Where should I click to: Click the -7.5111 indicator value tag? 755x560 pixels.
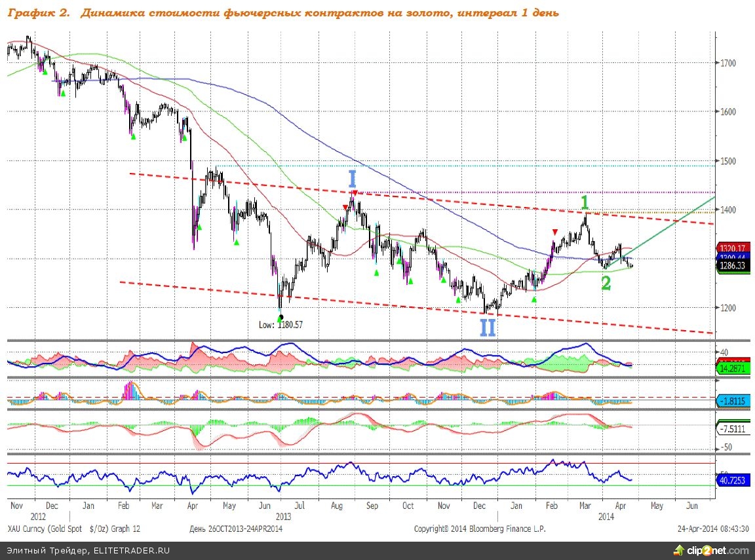[x=733, y=430]
